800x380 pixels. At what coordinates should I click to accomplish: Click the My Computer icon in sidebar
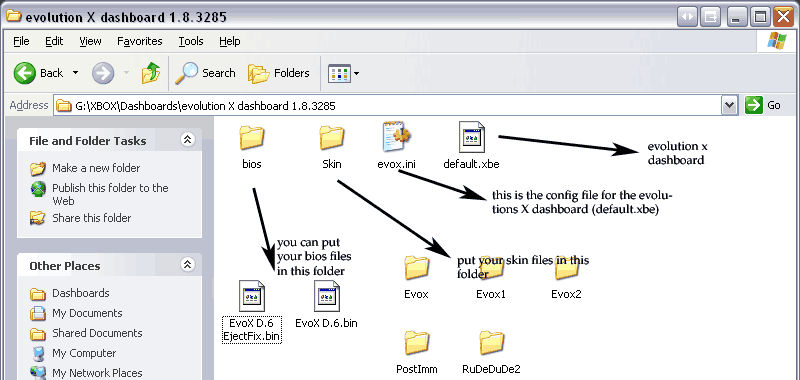[38, 353]
